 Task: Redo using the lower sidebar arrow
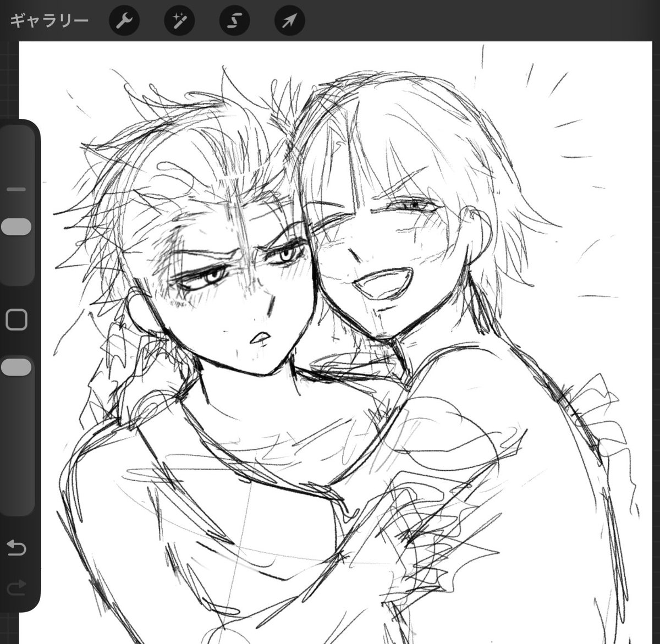click(x=16, y=587)
